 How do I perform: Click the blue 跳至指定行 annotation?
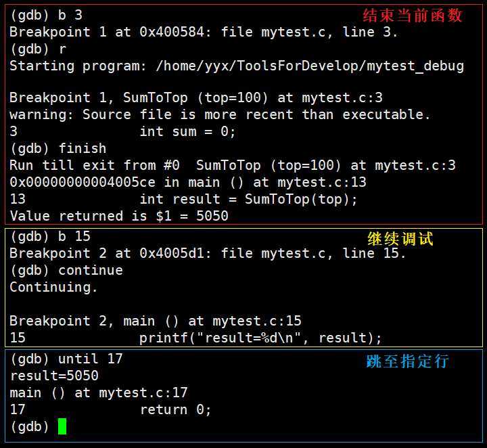(407, 361)
